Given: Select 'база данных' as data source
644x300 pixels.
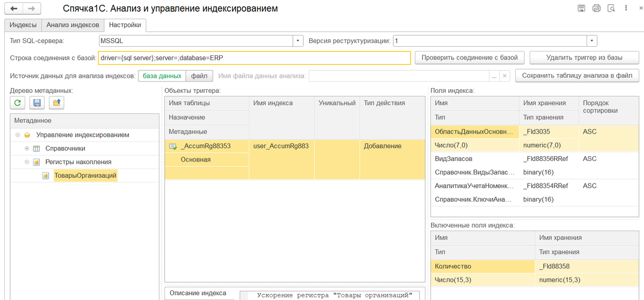Looking at the screenshot, I should point(162,76).
